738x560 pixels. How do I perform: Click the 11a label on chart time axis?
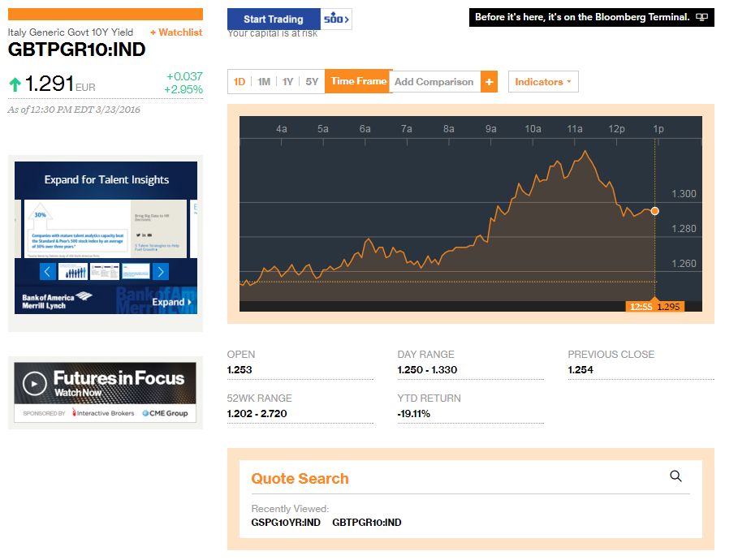pyautogui.click(x=575, y=129)
